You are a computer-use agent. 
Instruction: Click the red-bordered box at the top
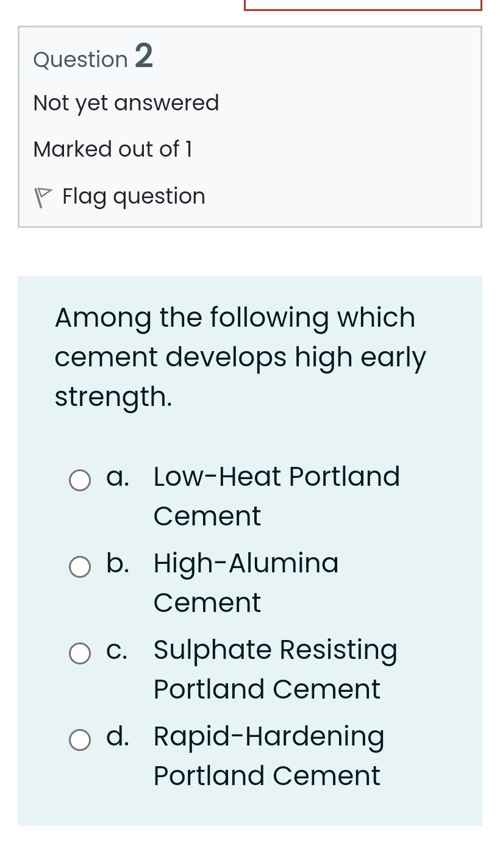click(363, 5)
